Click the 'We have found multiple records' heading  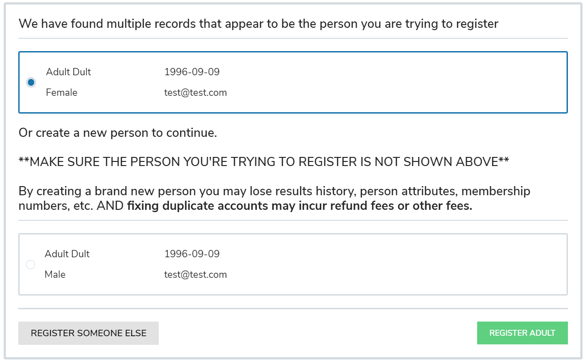point(258,24)
